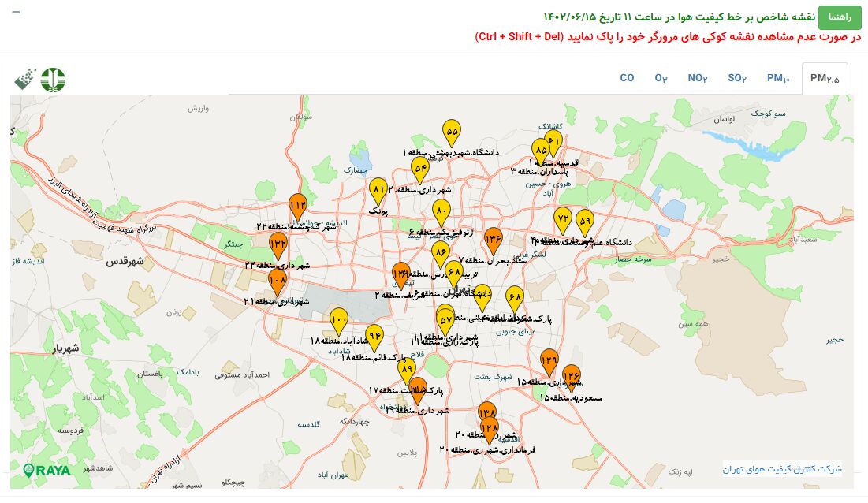Click the orange 138 marker in منطقه 20
The width and height of the screenshot is (868, 503).
pos(487,411)
